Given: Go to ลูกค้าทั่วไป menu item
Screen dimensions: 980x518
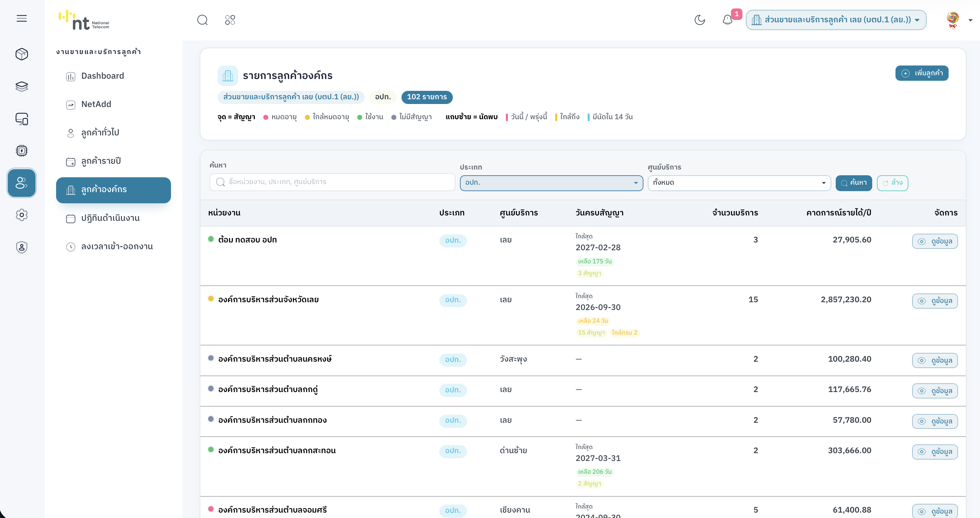Looking at the screenshot, I should point(113,133).
